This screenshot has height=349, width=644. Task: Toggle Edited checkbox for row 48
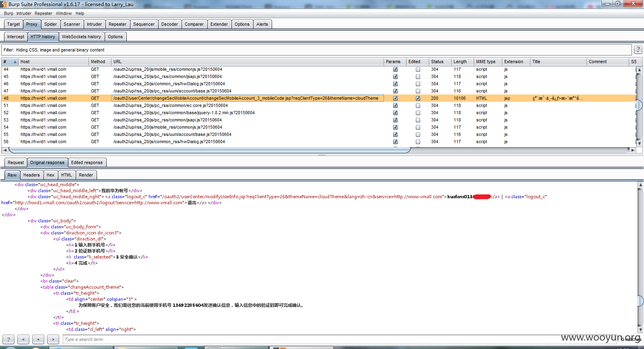(418, 98)
